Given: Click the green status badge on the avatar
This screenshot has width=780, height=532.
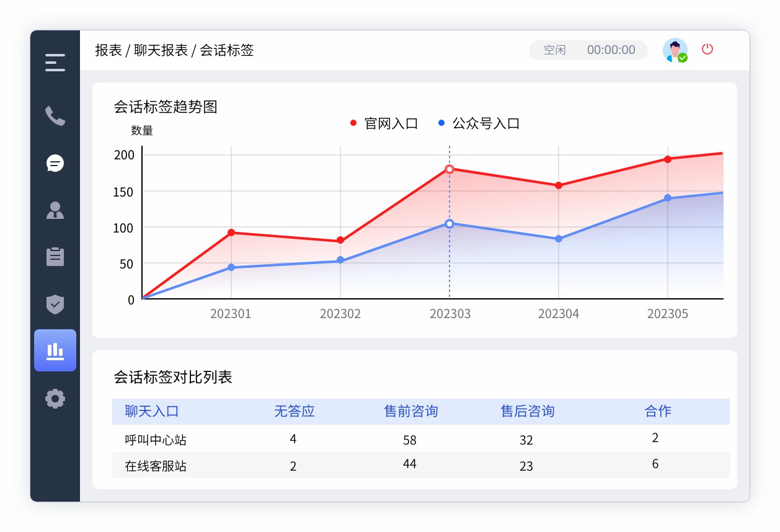Looking at the screenshot, I should 682,58.
